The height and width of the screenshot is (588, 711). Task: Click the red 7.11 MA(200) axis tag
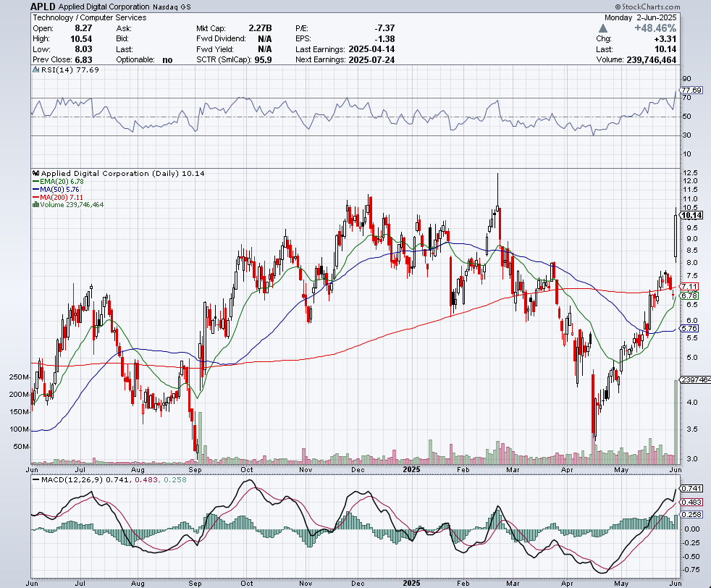[x=689, y=287]
